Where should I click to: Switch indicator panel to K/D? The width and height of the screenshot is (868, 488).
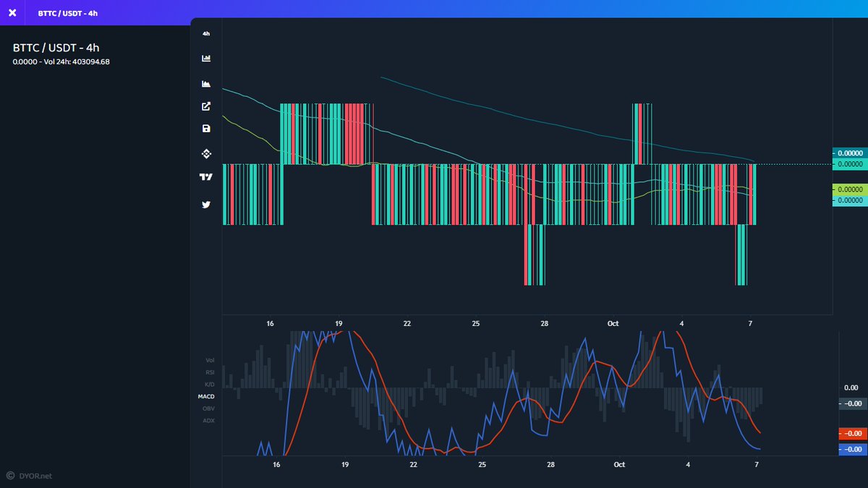210,384
